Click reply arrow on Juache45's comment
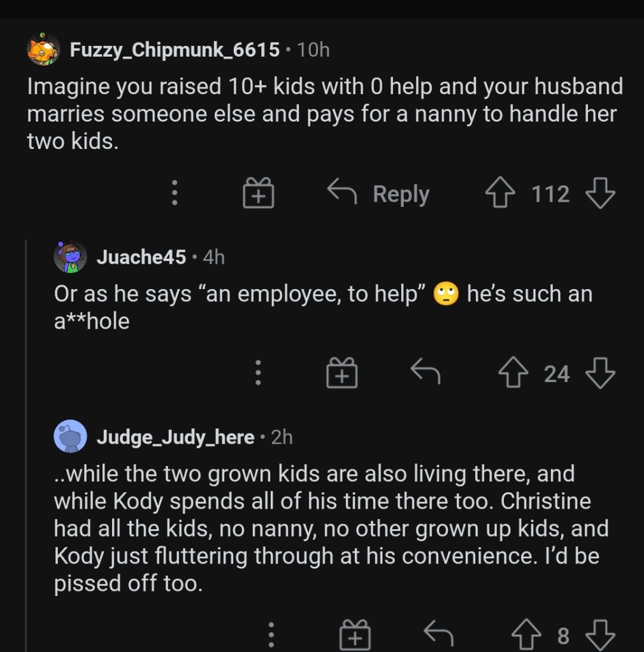 (x=426, y=372)
